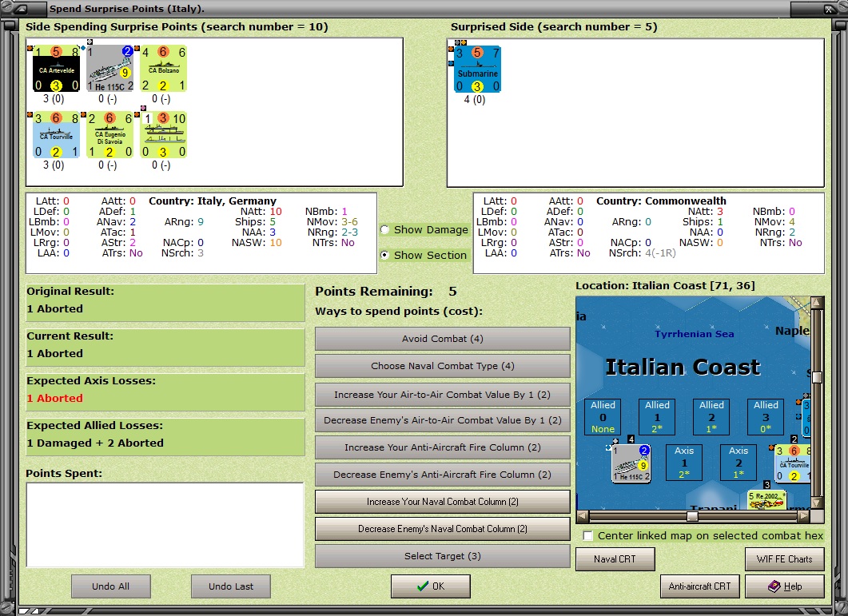The width and height of the screenshot is (848, 616).
Task: Open the Naval CRT chart
Action: tap(615, 559)
